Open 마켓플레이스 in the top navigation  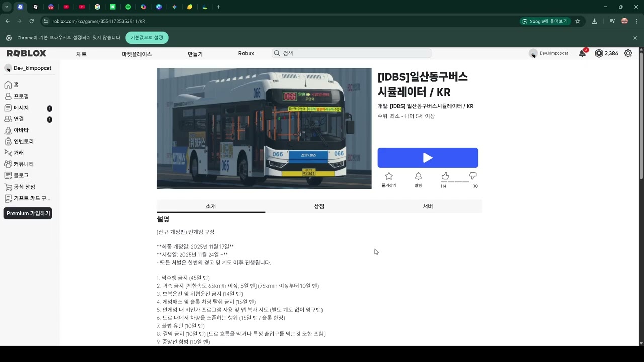137,54
